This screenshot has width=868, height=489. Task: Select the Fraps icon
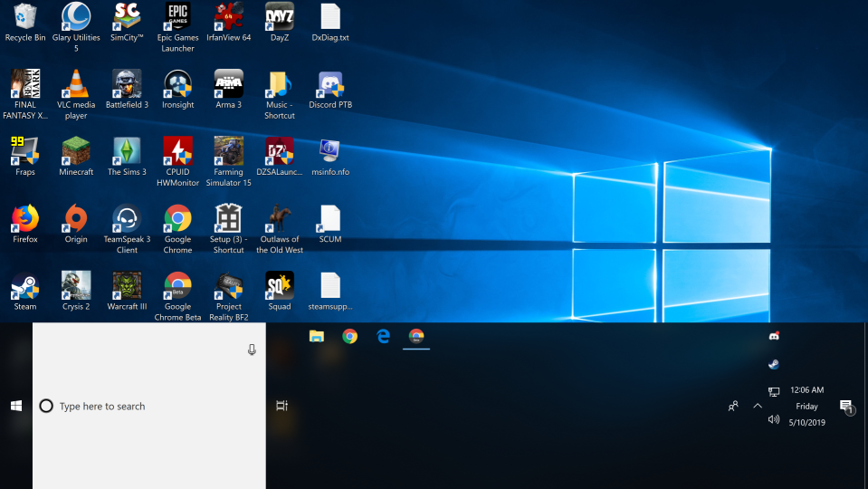[x=25, y=156]
